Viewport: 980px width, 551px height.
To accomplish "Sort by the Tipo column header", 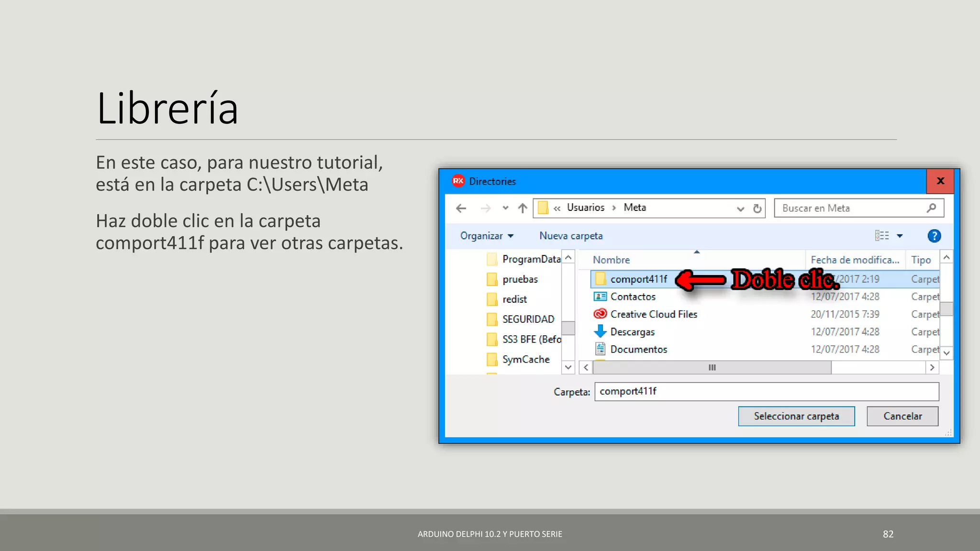I will coord(921,260).
